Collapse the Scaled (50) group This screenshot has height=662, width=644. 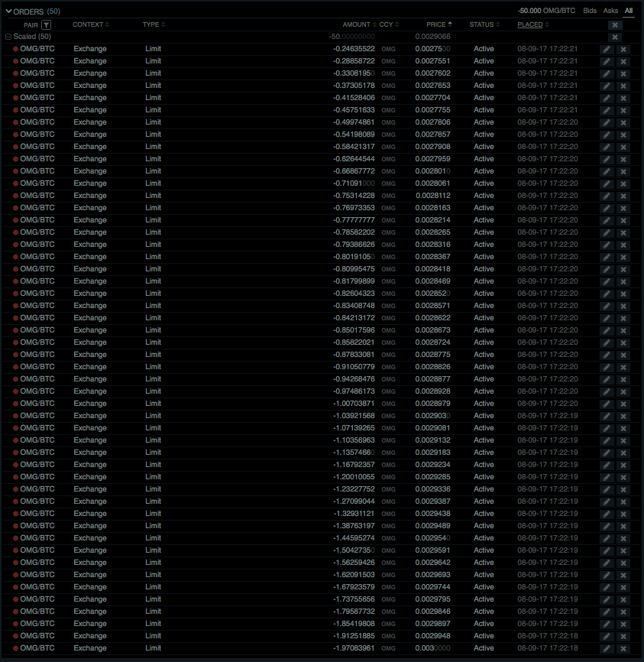[8, 37]
